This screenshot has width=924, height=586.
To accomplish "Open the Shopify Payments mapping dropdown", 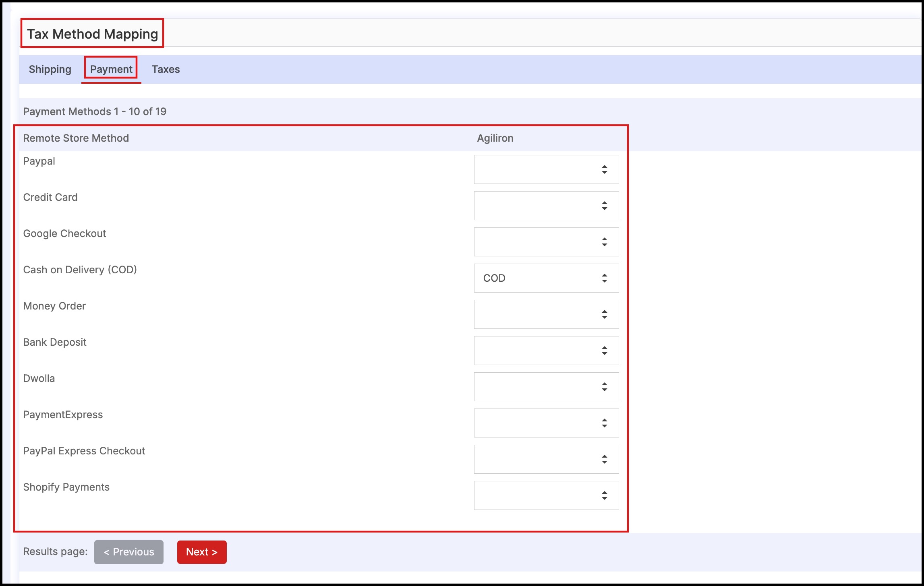I will click(546, 495).
